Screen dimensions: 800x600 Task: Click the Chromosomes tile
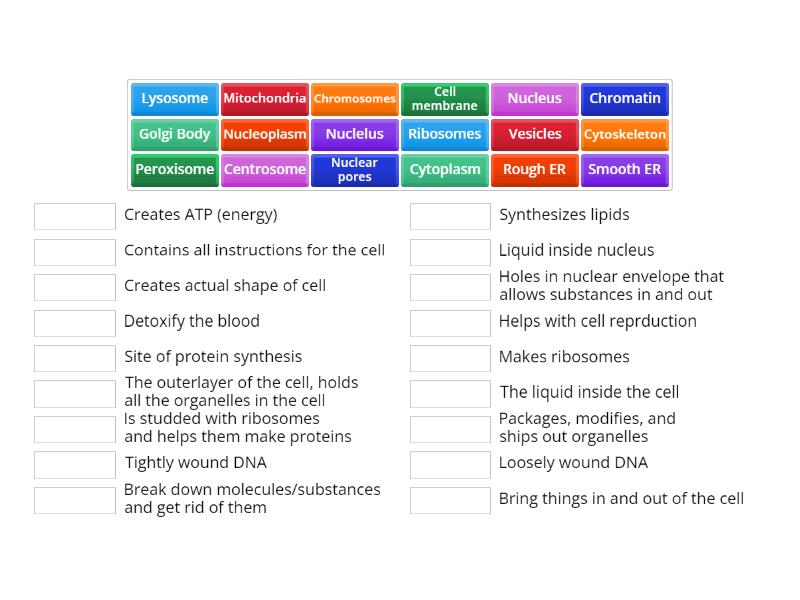click(x=354, y=99)
